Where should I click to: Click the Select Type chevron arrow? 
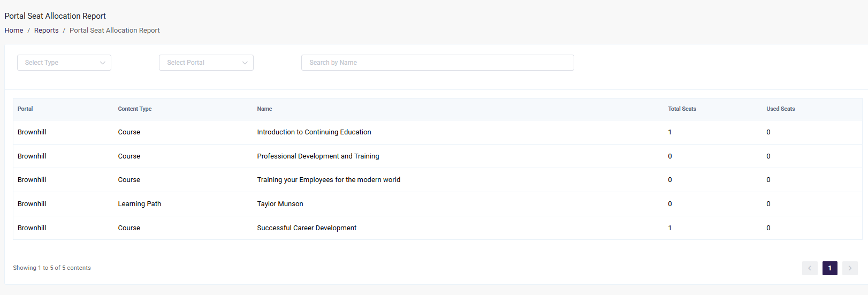click(102, 63)
